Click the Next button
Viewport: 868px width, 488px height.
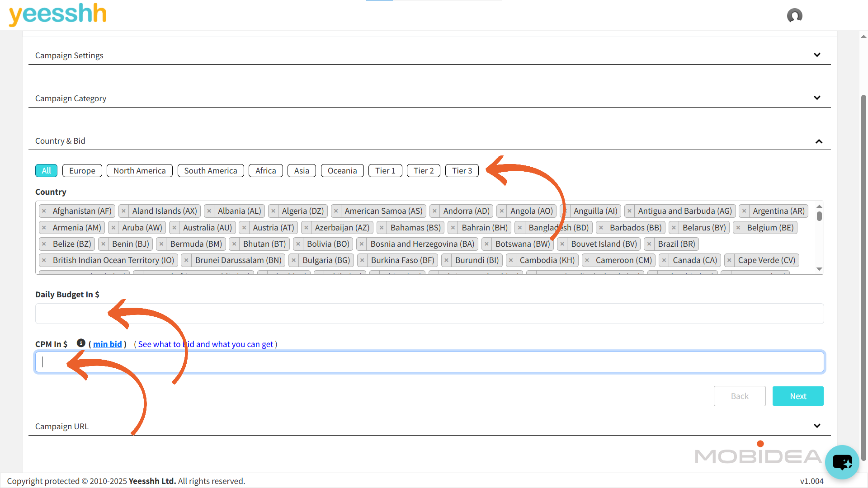pos(797,396)
